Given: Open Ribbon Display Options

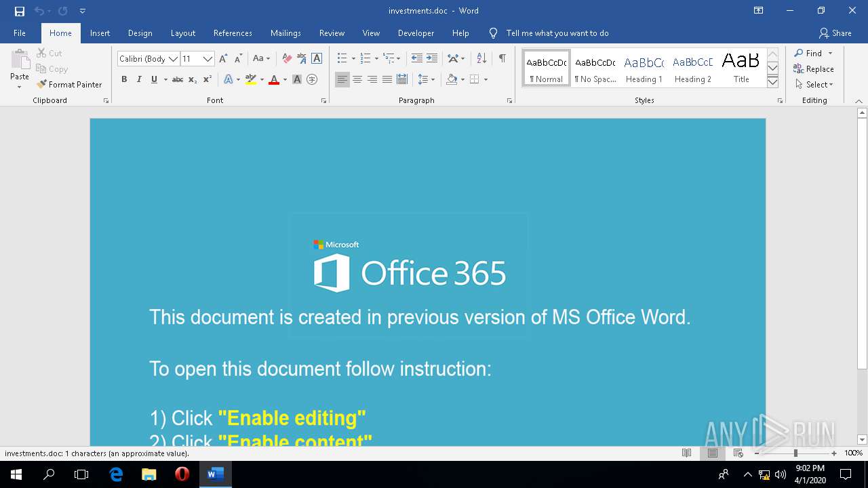Looking at the screenshot, I should tap(759, 11).
